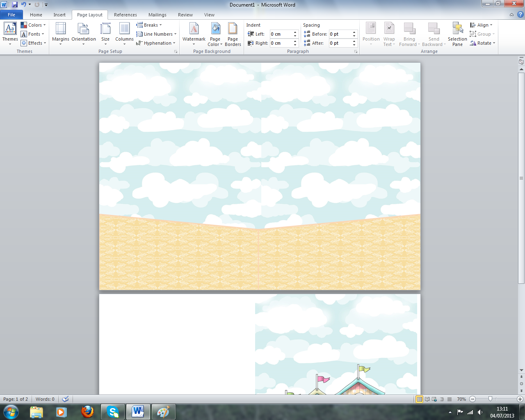This screenshot has width=525, height=420.
Task: Expand the Breaks dropdown
Action: click(149, 25)
